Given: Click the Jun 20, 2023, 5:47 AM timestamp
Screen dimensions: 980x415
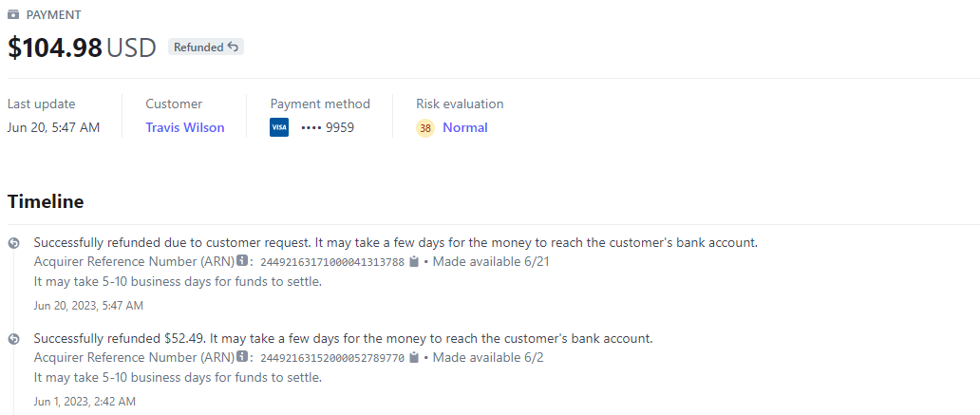Looking at the screenshot, I should click(88, 306).
